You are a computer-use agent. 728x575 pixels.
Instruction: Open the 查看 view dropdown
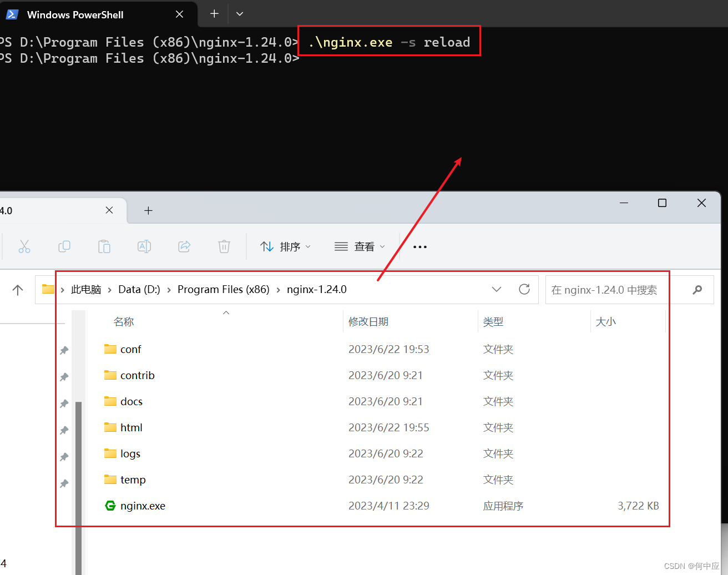tap(360, 246)
